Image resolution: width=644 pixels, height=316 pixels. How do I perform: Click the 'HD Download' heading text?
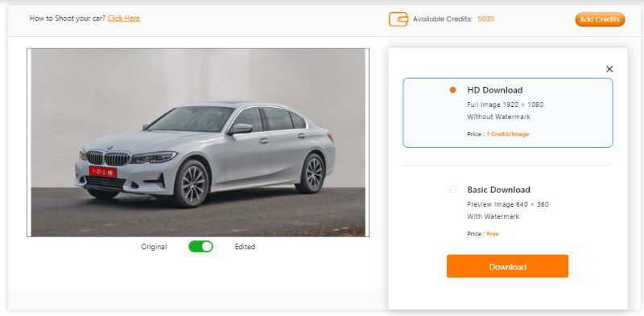[x=495, y=90]
